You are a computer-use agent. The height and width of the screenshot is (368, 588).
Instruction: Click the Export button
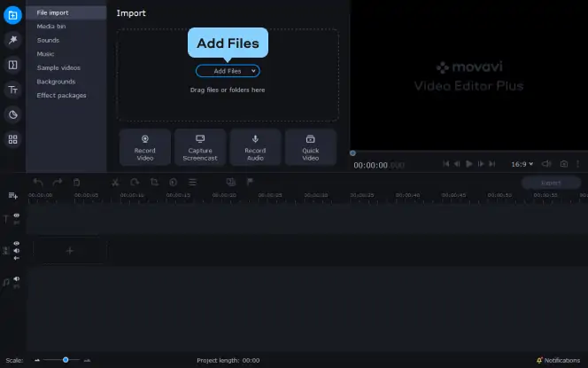[551, 183]
